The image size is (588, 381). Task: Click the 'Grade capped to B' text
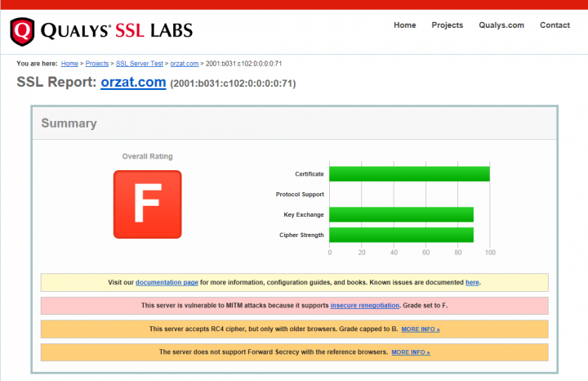tap(368, 329)
